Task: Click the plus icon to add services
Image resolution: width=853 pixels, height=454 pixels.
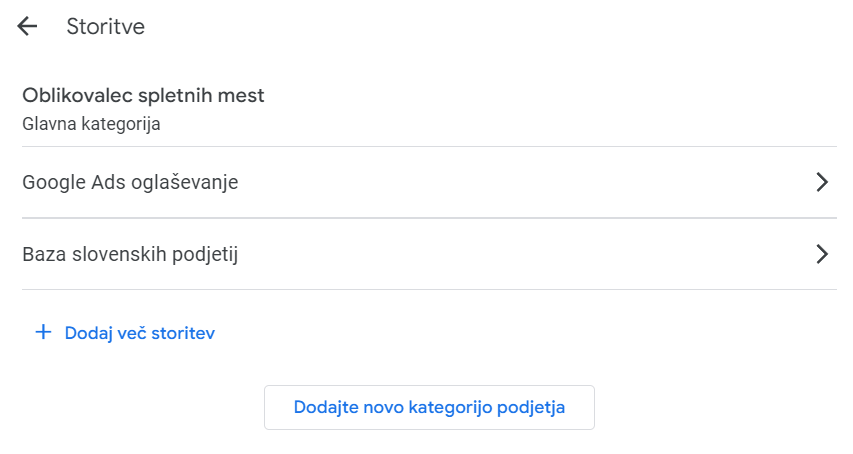Action: pos(43,332)
